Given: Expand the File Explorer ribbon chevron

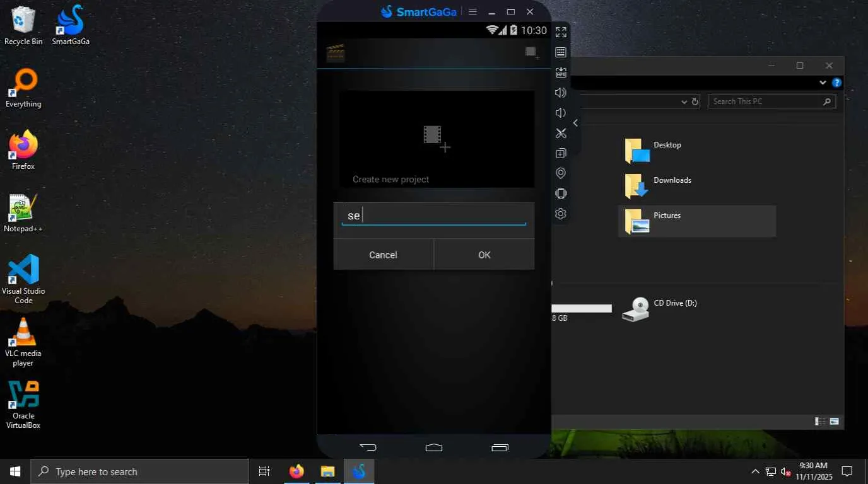Looking at the screenshot, I should [823, 83].
